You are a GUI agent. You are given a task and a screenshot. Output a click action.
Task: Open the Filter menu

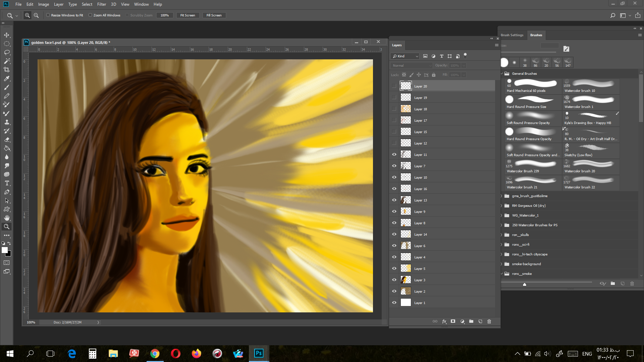(102, 4)
